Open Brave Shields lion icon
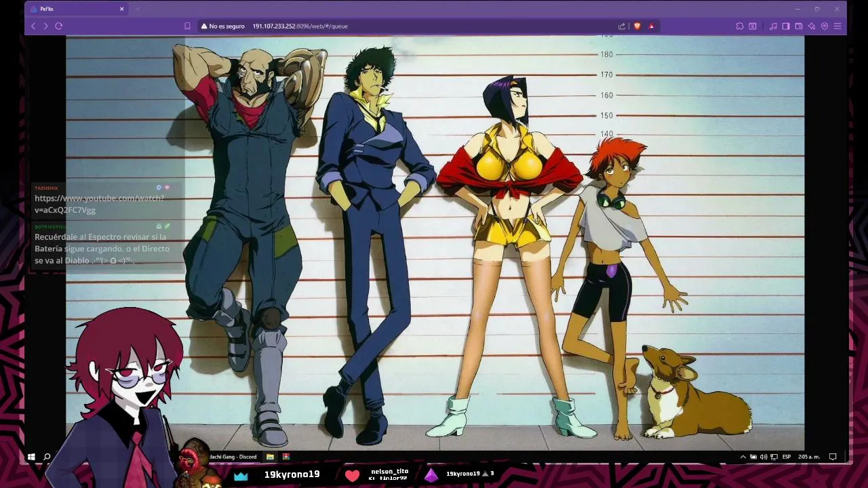Viewport: 868px width, 488px height. 637,26
